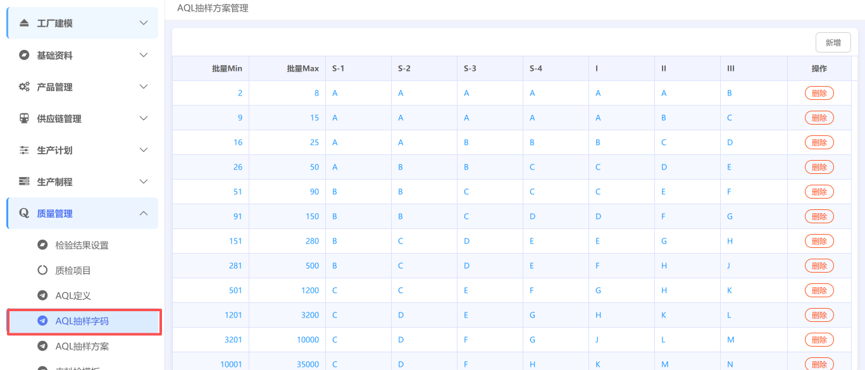This screenshot has width=865, height=370.
Task: Delete the row with 批量Min 2
Action: coord(819,93)
